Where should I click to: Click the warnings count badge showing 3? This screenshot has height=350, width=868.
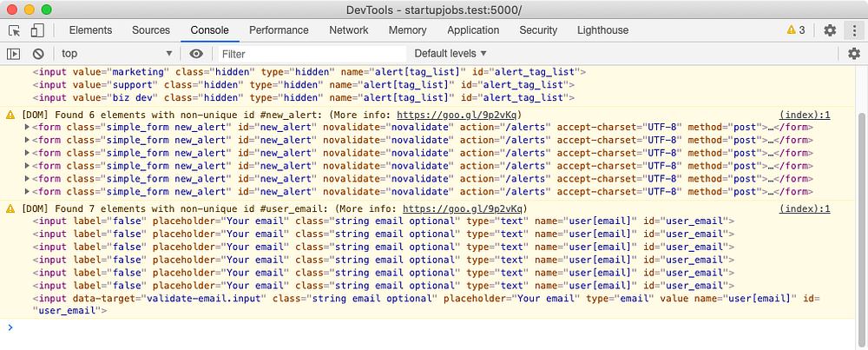pyautogui.click(x=796, y=30)
